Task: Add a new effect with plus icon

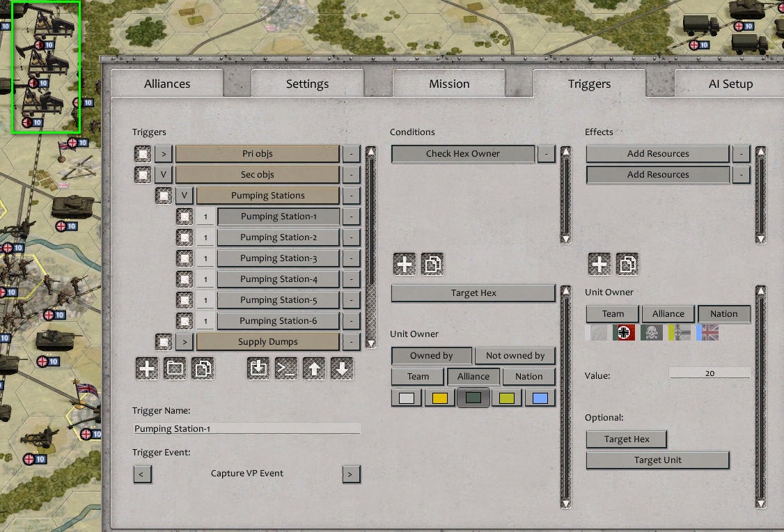Action: click(x=599, y=265)
